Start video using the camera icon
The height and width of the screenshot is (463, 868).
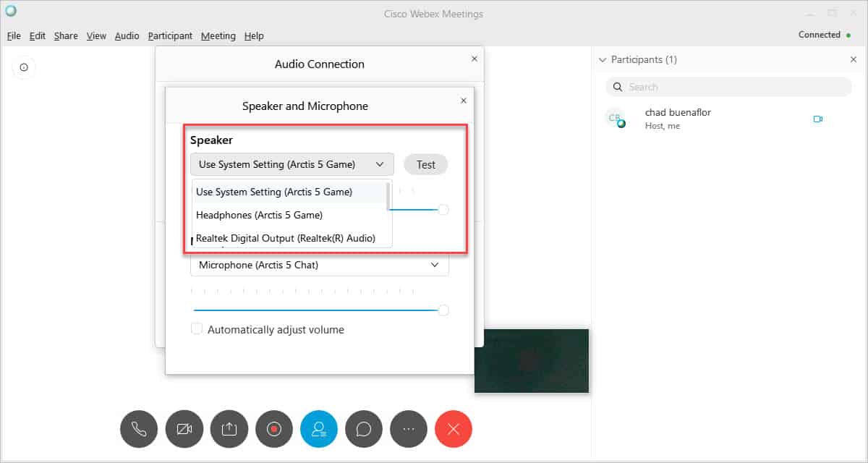[184, 429]
